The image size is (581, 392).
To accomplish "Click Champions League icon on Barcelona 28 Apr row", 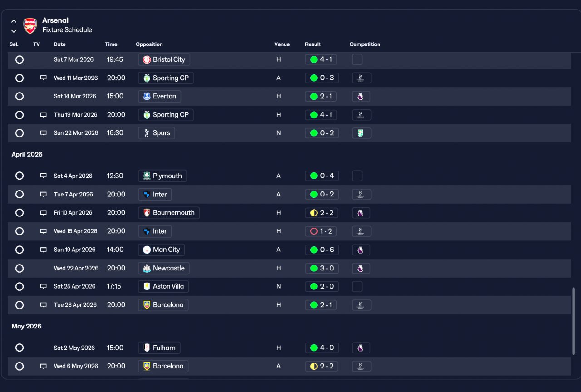I will tap(361, 305).
